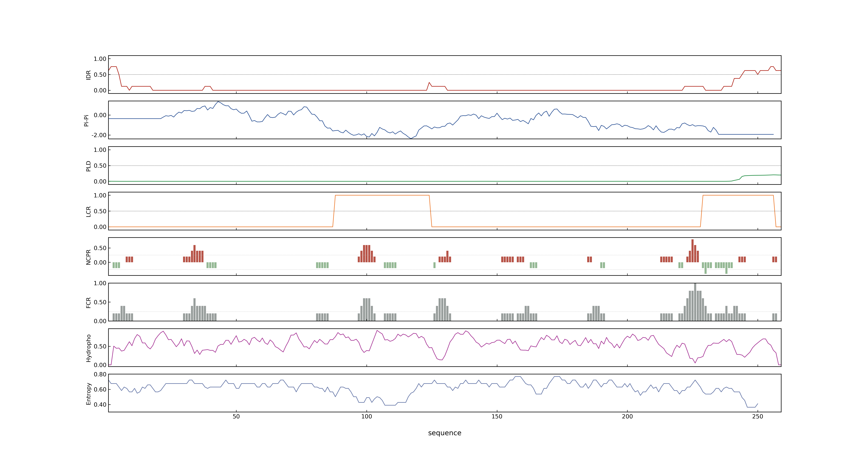Viewport: 868px width, 463px height.
Task: Click the LCR axis label
Action: pyautogui.click(x=89, y=211)
